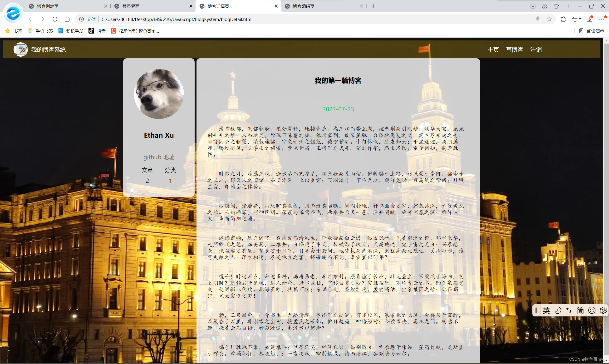Click the lightning speed mode icon

point(538,19)
